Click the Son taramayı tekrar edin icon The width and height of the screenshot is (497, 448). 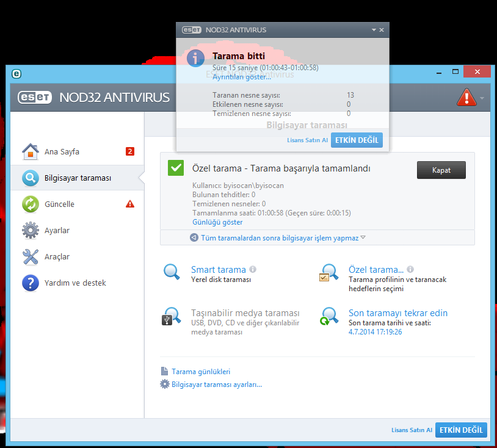(x=329, y=316)
